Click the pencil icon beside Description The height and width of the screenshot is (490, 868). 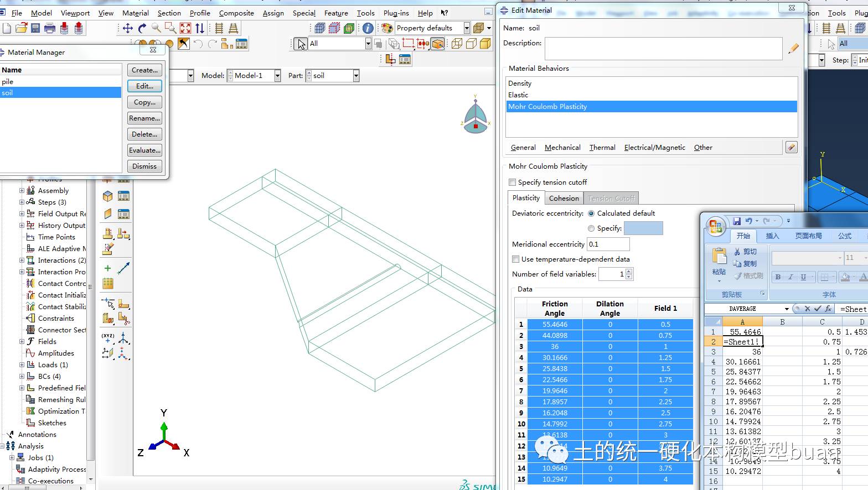793,49
